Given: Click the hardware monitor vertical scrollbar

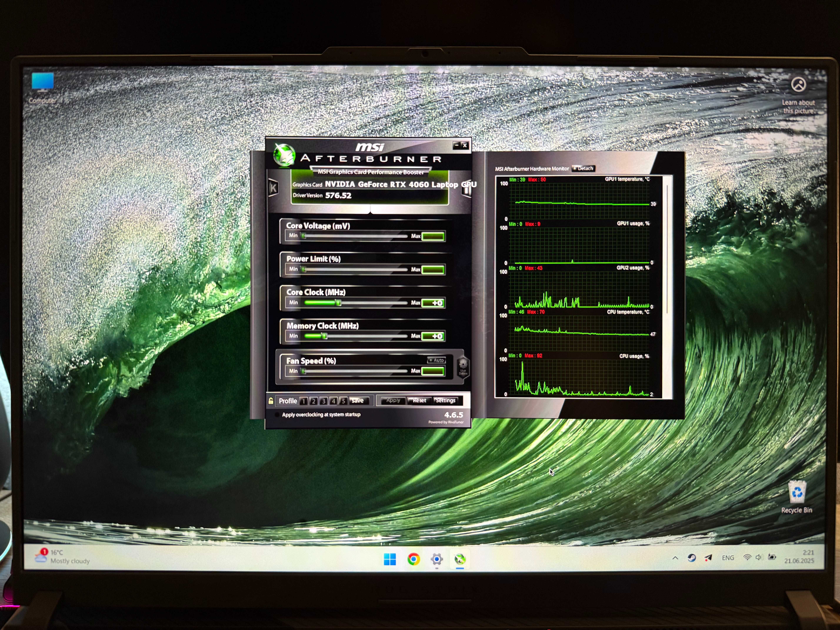Looking at the screenshot, I should (x=667, y=249).
